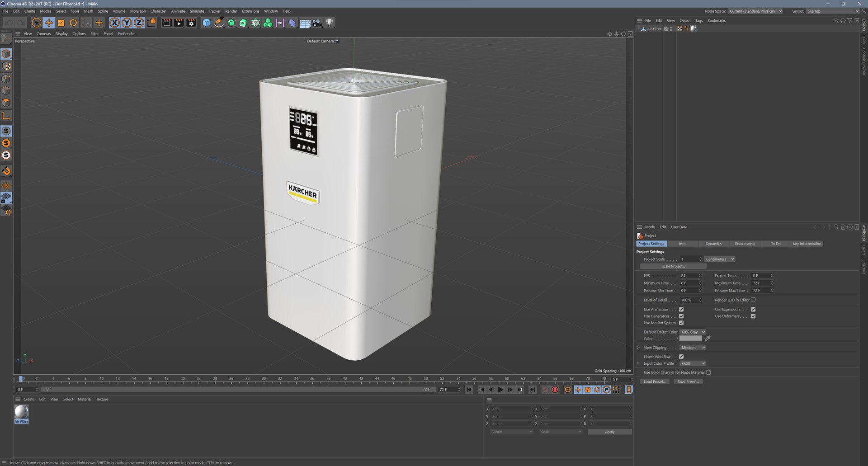The height and width of the screenshot is (466, 868).
Task: Open View Clipping Medium dropdown
Action: pyautogui.click(x=693, y=348)
